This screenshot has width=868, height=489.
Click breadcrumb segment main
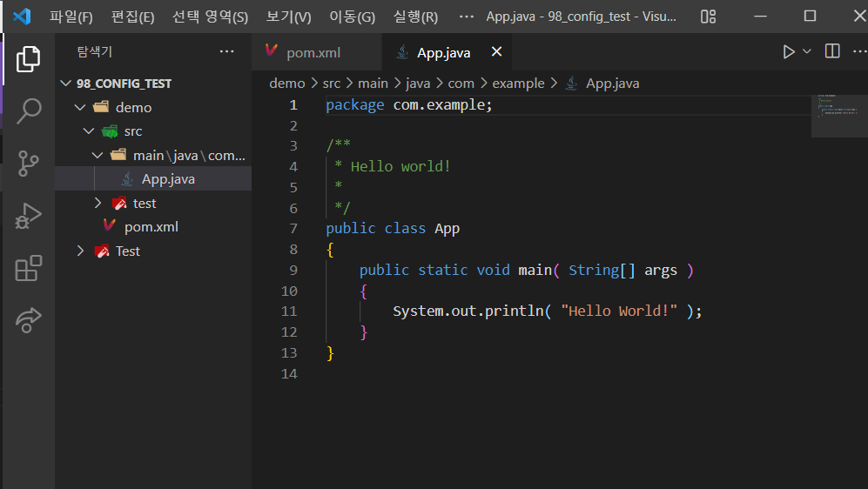point(373,84)
